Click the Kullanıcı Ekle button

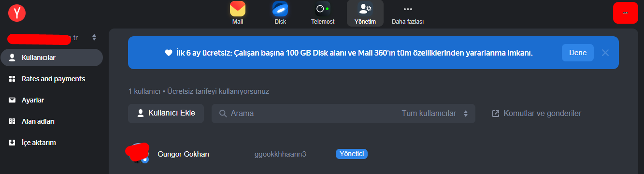click(x=166, y=113)
